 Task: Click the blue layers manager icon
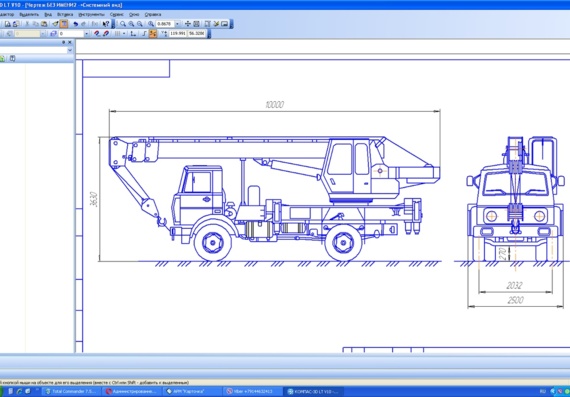[53, 33]
